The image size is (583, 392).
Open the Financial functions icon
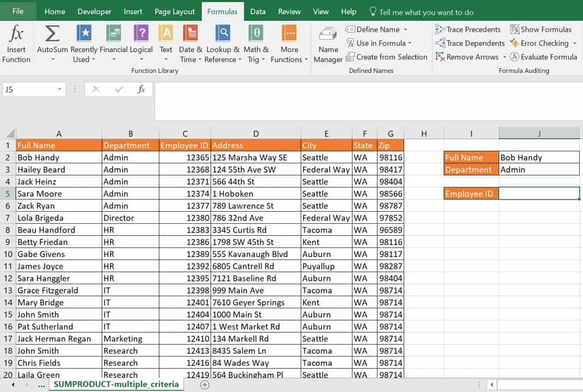(113, 33)
